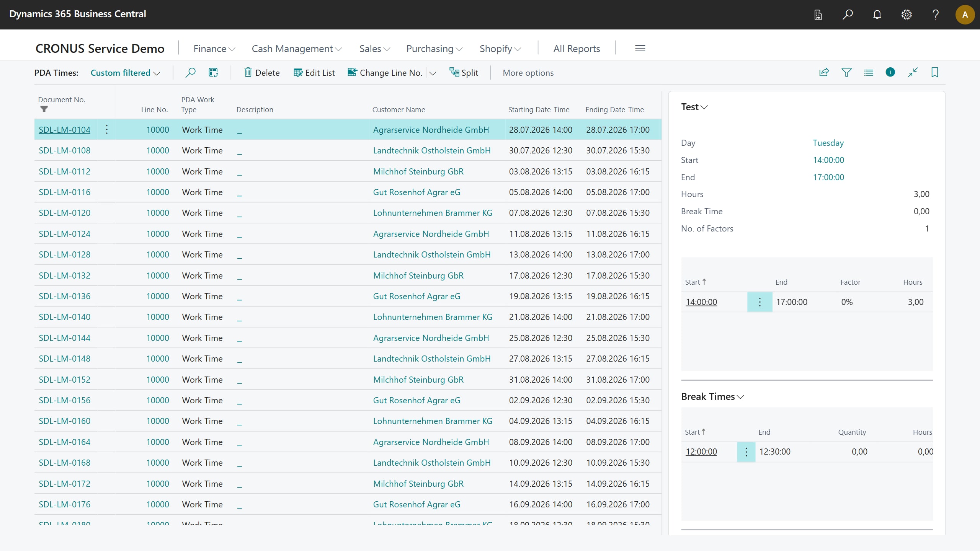The width and height of the screenshot is (980, 551).
Task: Open the Tell Me search magnifier in header
Action: point(848,15)
